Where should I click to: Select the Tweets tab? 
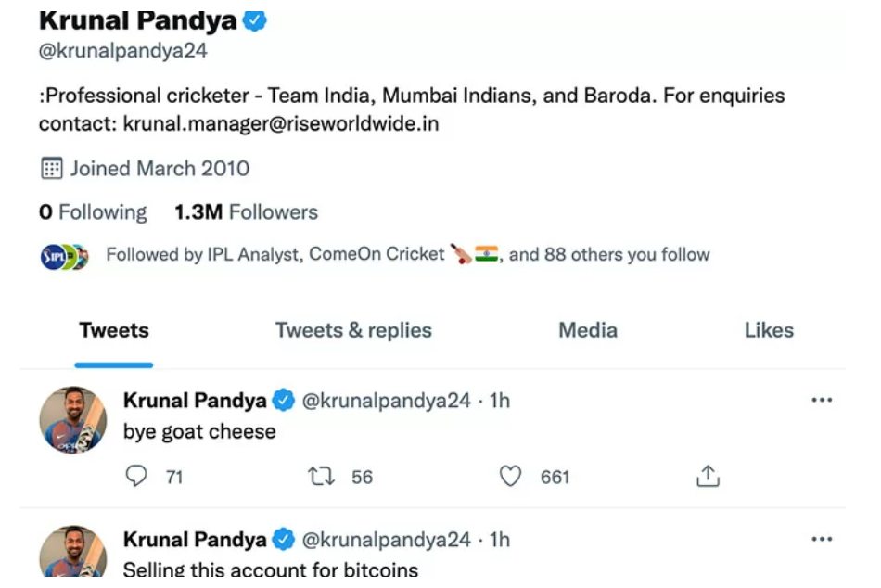point(114,330)
